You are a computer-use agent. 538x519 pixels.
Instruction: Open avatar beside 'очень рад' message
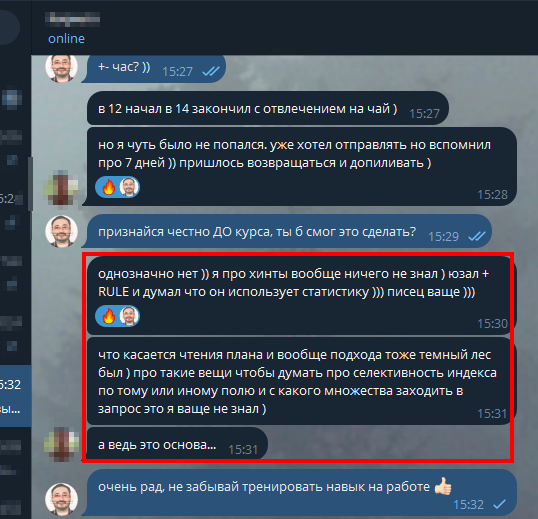pyautogui.click(x=61, y=499)
